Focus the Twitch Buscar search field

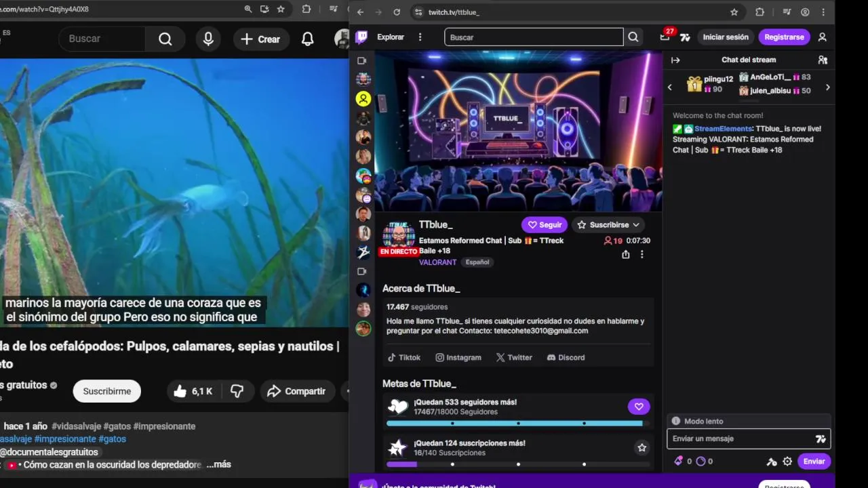(534, 37)
